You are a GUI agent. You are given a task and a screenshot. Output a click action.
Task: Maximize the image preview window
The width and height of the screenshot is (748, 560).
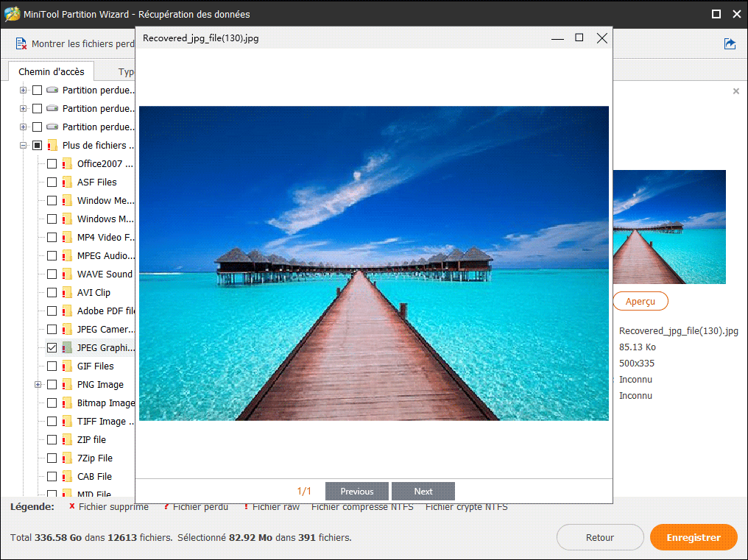tap(579, 38)
